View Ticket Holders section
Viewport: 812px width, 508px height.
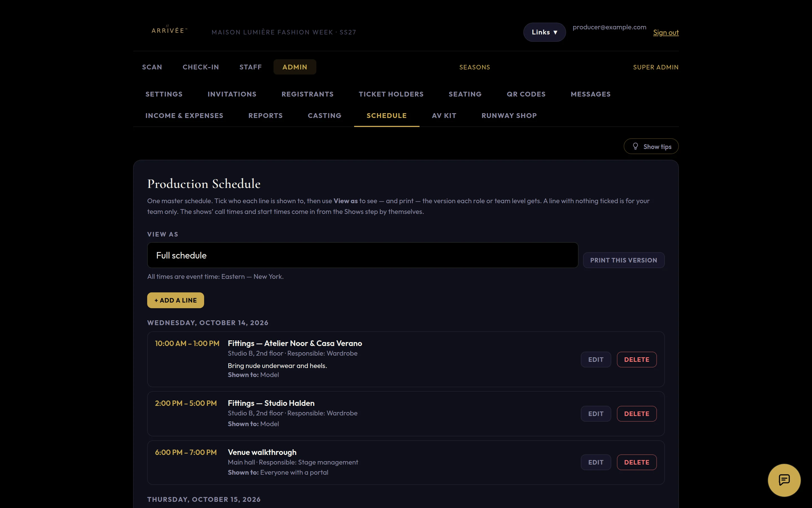(x=391, y=94)
